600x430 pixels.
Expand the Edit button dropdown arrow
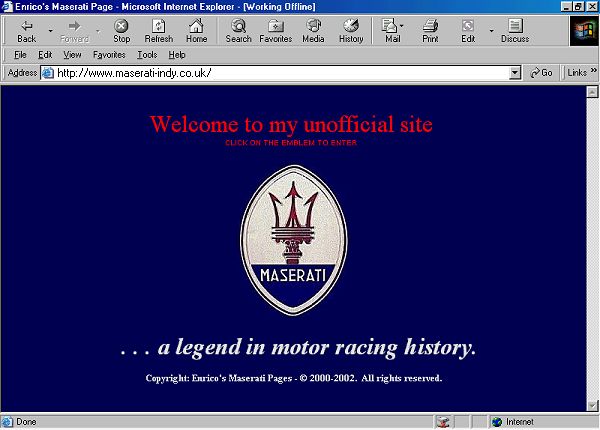(x=491, y=31)
